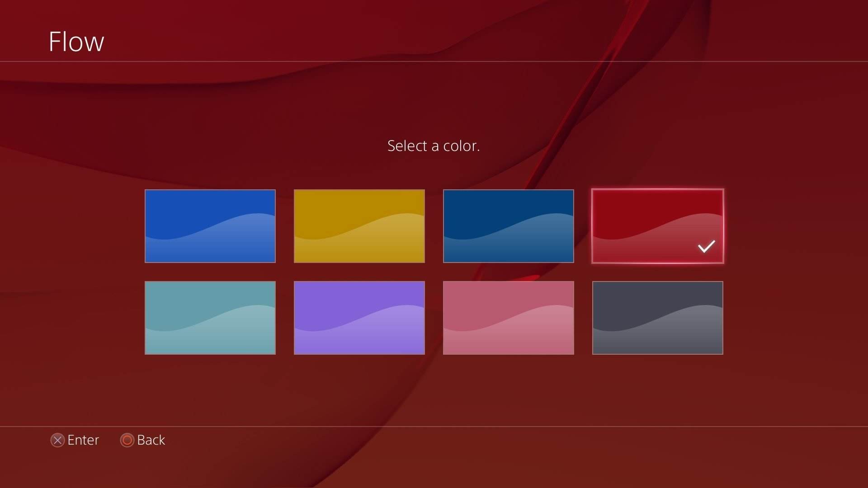Choose the pink color swatch

(x=508, y=318)
